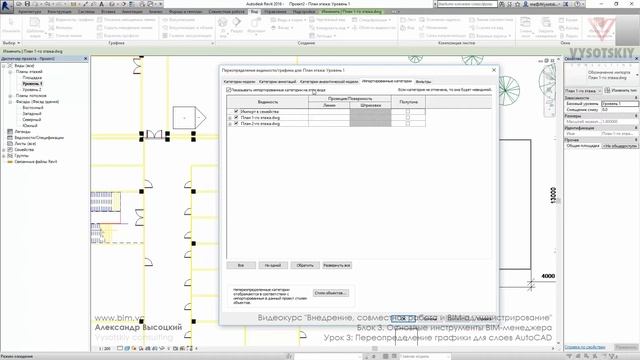
Task: Switch to Категории аналитической модели tab
Action: [x=329, y=82]
